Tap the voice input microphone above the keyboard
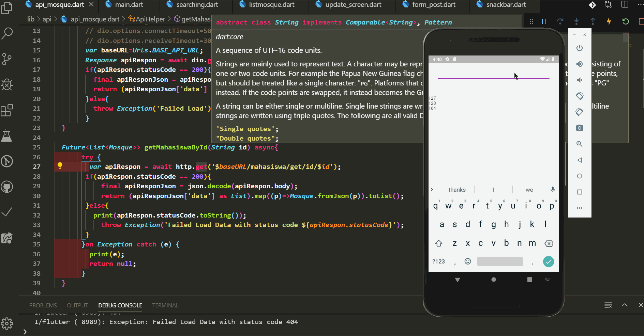 click(x=552, y=190)
